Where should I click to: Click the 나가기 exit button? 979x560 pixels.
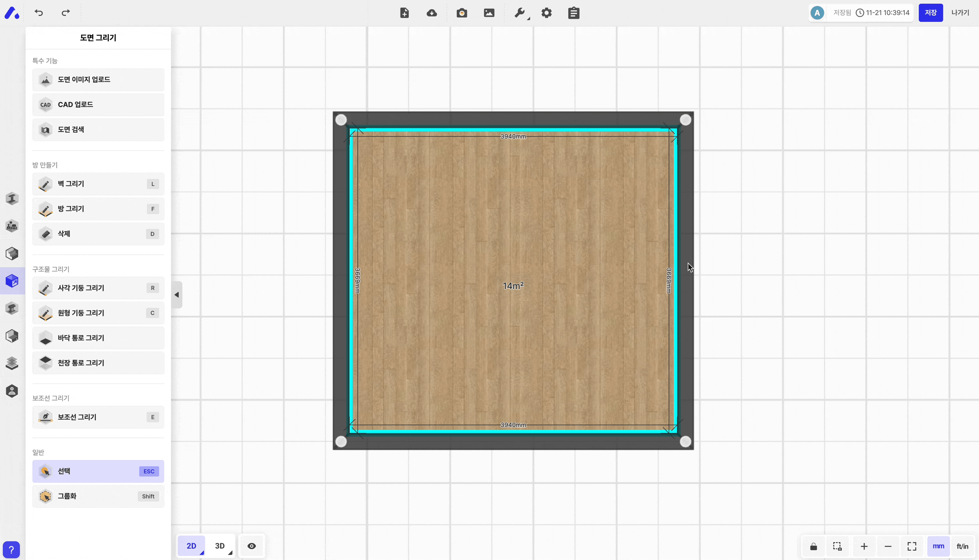pyautogui.click(x=960, y=13)
